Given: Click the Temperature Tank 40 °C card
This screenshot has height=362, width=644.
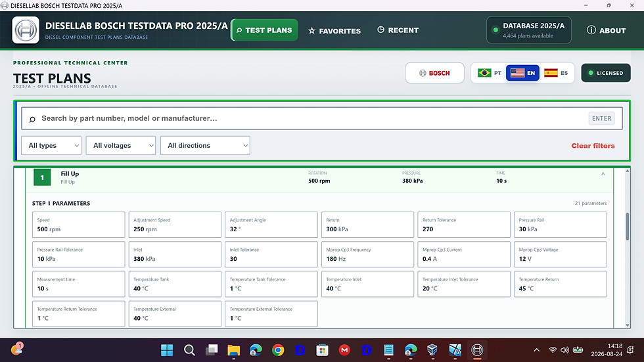Looking at the screenshot, I should (x=175, y=284).
